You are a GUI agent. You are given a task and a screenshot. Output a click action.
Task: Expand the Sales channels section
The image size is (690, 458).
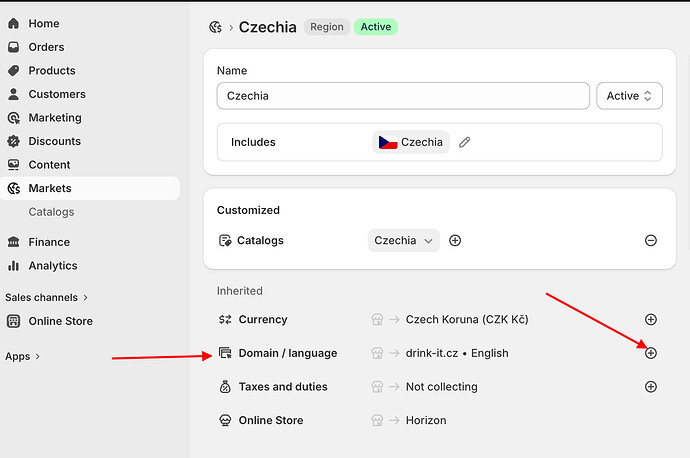47,297
